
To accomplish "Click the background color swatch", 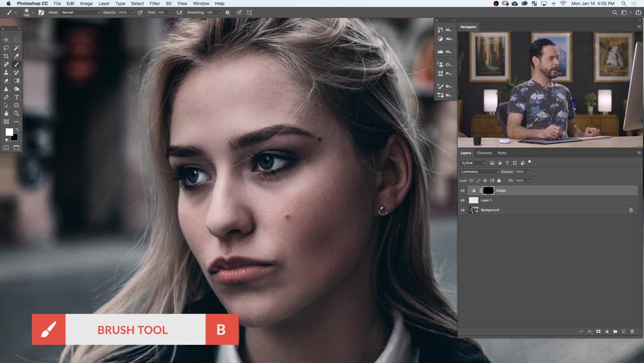I will (x=14, y=137).
